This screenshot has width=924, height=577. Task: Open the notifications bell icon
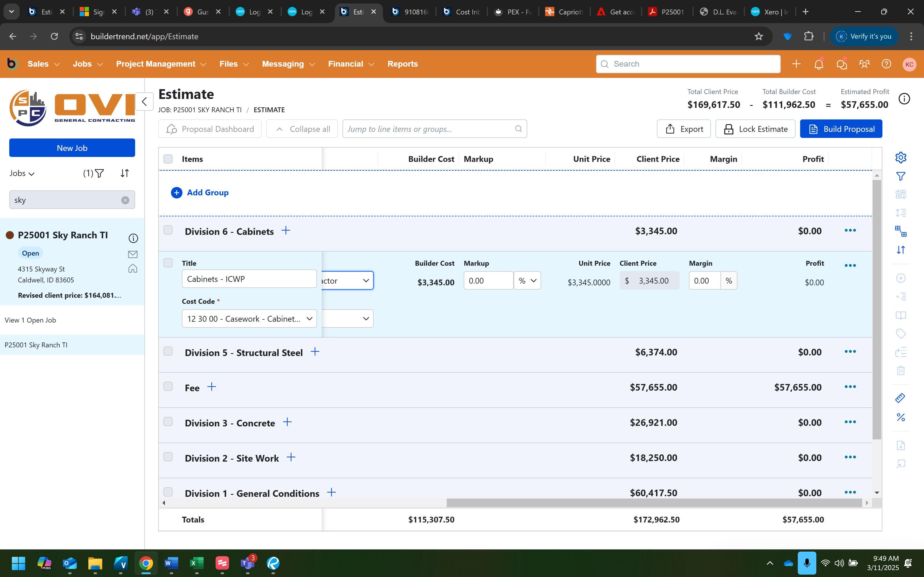click(819, 64)
